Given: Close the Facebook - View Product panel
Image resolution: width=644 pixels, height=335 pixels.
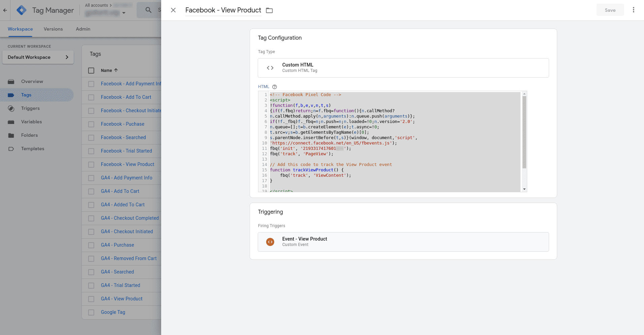Looking at the screenshot, I should (x=173, y=10).
